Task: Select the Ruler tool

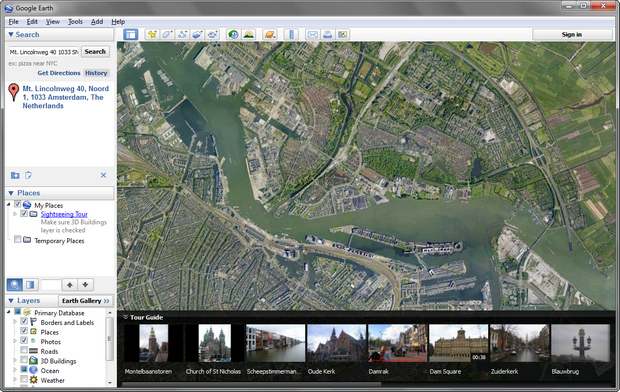Action: (291, 34)
